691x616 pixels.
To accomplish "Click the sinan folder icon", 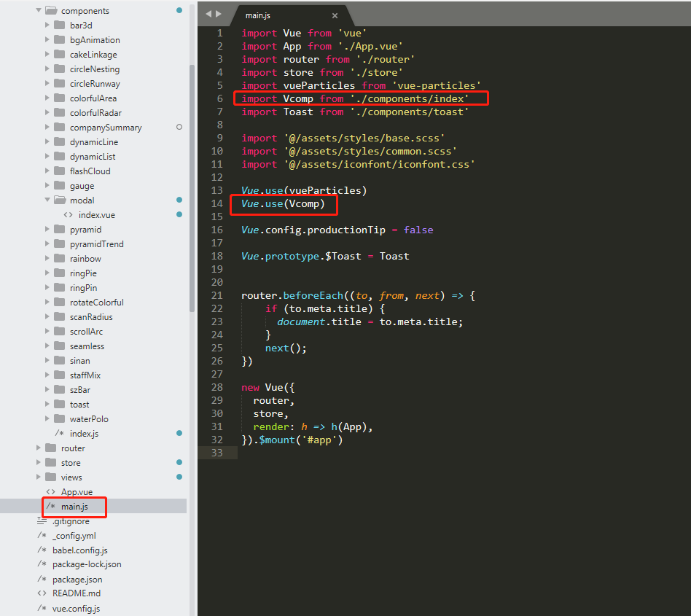I will click(x=60, y=360).
